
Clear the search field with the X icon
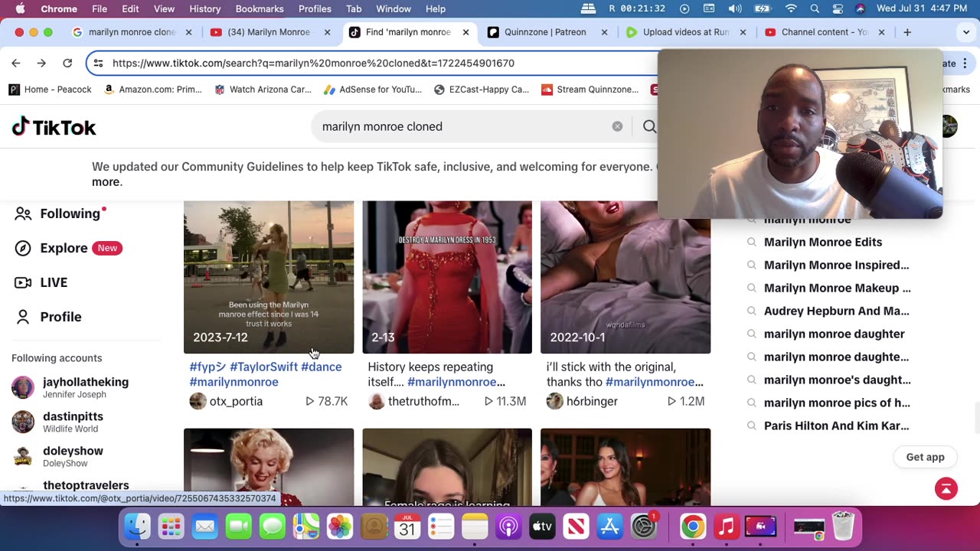(617, 126)
